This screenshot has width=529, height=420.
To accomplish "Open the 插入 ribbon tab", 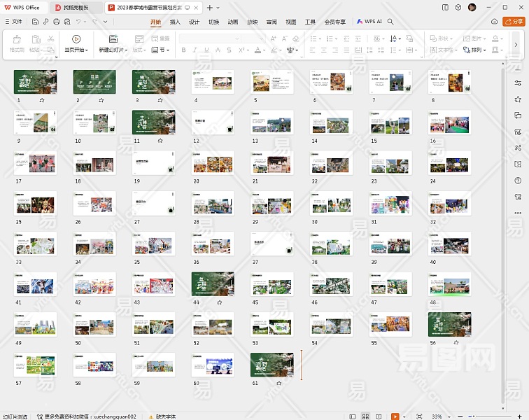I will 175,22.
